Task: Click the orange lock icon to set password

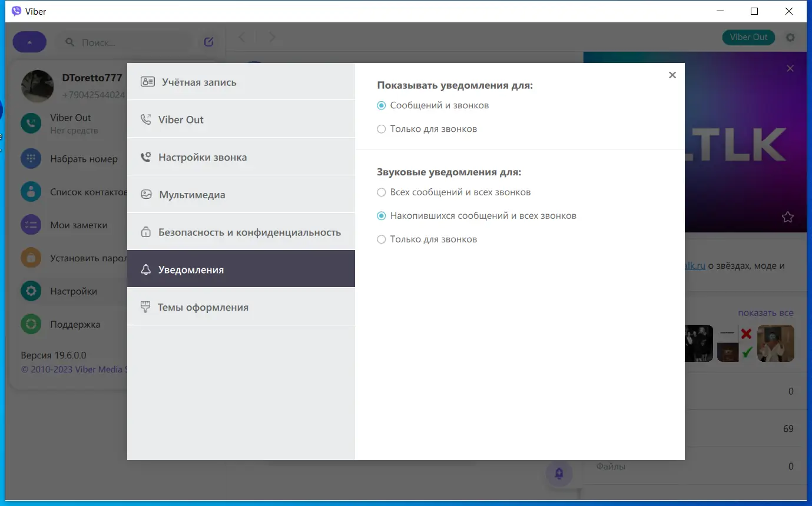Action: (x=31, y=258)
